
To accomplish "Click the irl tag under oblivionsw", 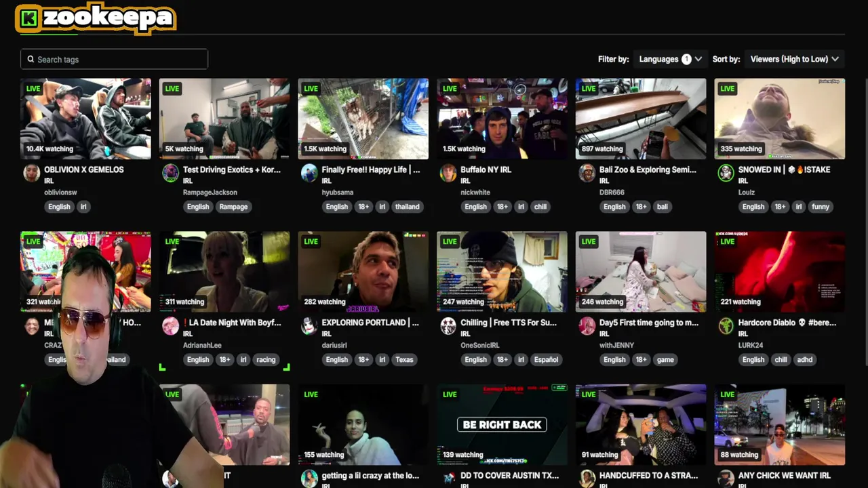I will pos(83,207).
